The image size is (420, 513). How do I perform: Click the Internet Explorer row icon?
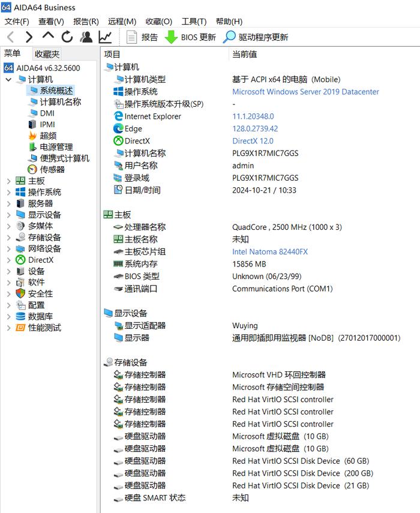(118, 116)
